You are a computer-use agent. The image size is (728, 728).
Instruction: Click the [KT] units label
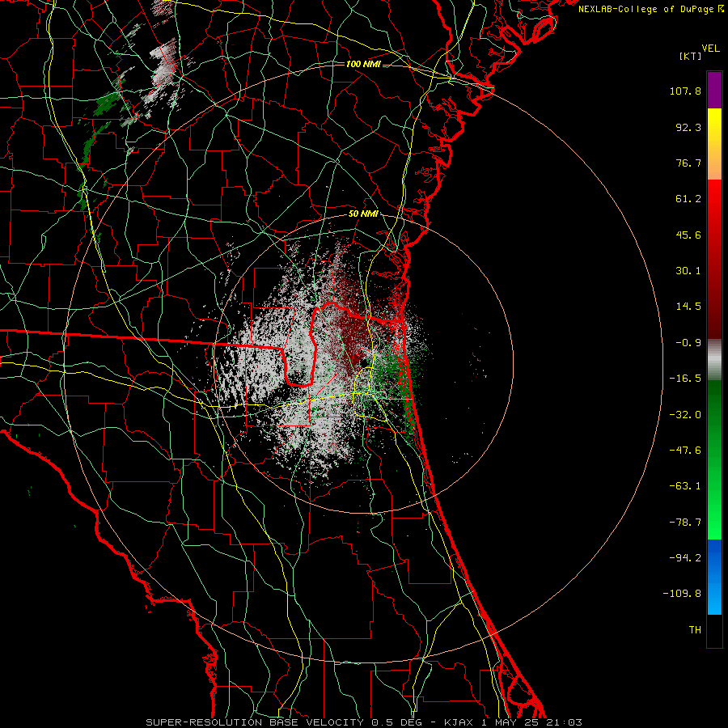coord(690,56)
